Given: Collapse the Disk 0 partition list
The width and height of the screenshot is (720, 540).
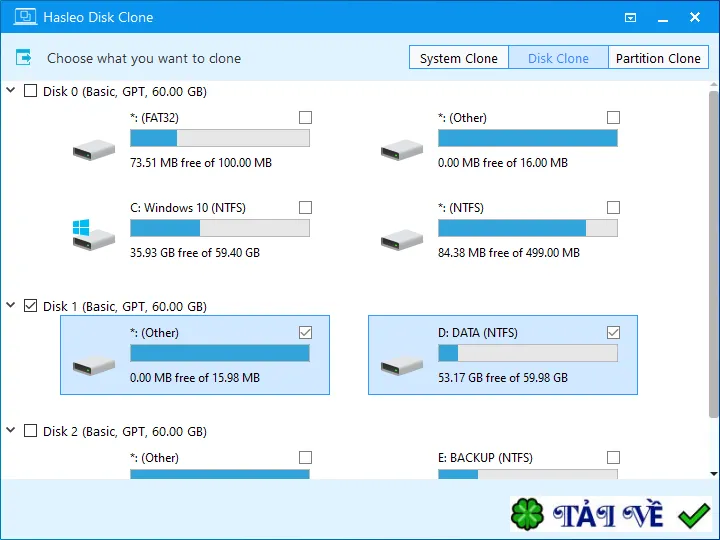Looking at the screenshot, I should click(11, 90).
